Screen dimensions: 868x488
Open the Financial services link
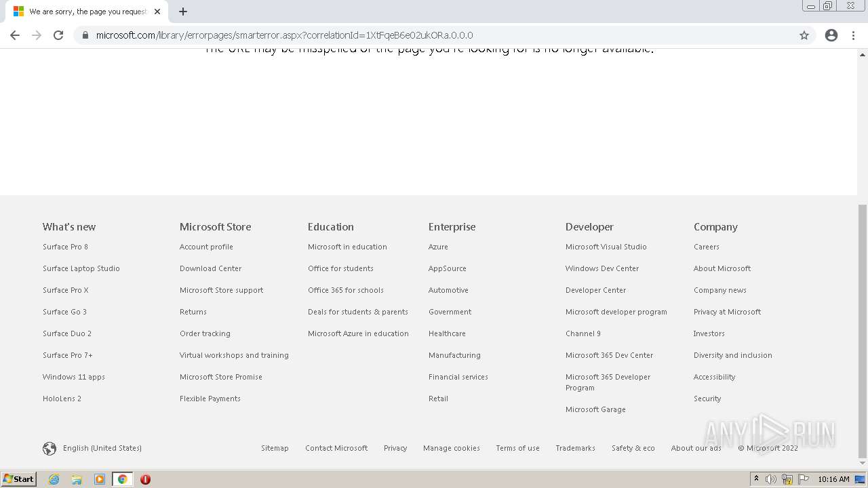click(x=458, y=377)
